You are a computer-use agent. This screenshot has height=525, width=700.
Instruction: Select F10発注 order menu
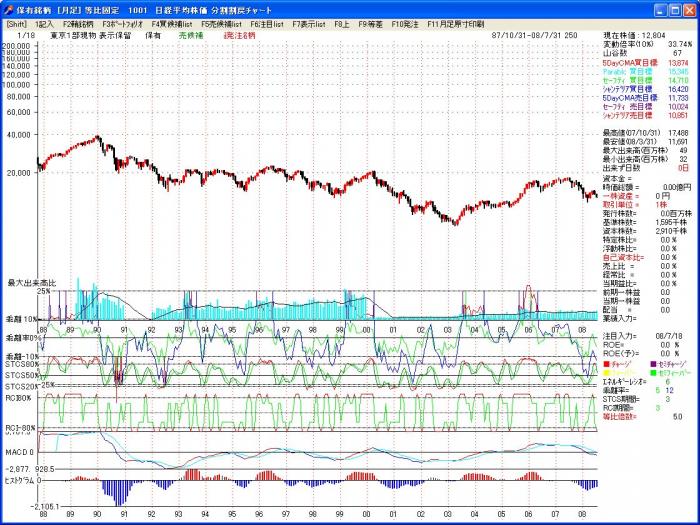[405, 25]
